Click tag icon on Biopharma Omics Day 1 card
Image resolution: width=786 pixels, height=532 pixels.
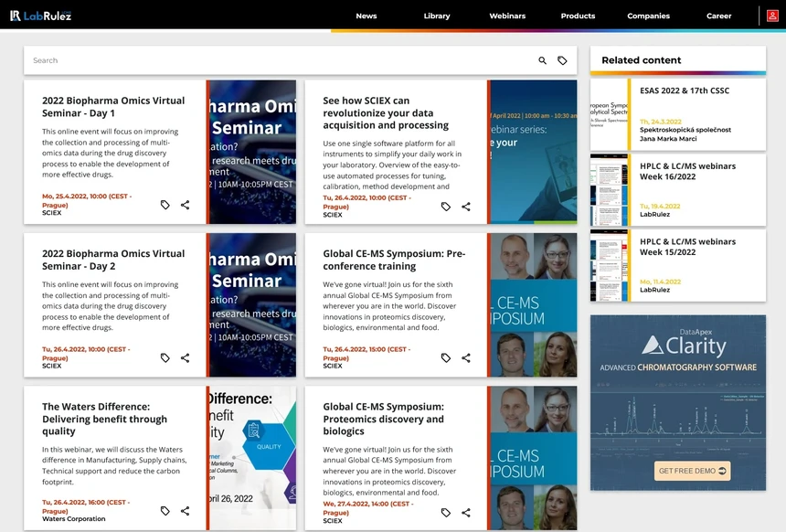[165, 205]
